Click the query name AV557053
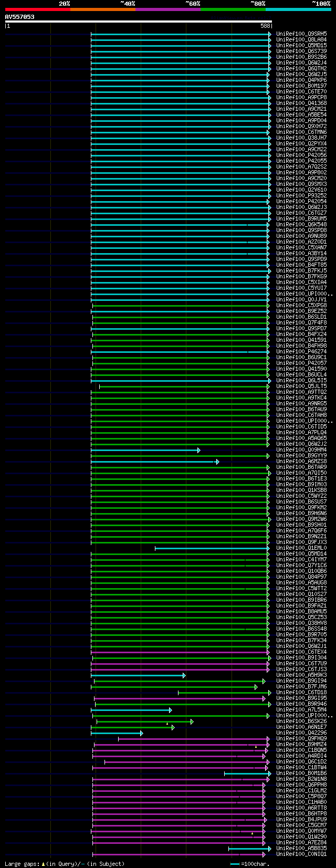The image size is (336, 868). [x=20, y=17]
